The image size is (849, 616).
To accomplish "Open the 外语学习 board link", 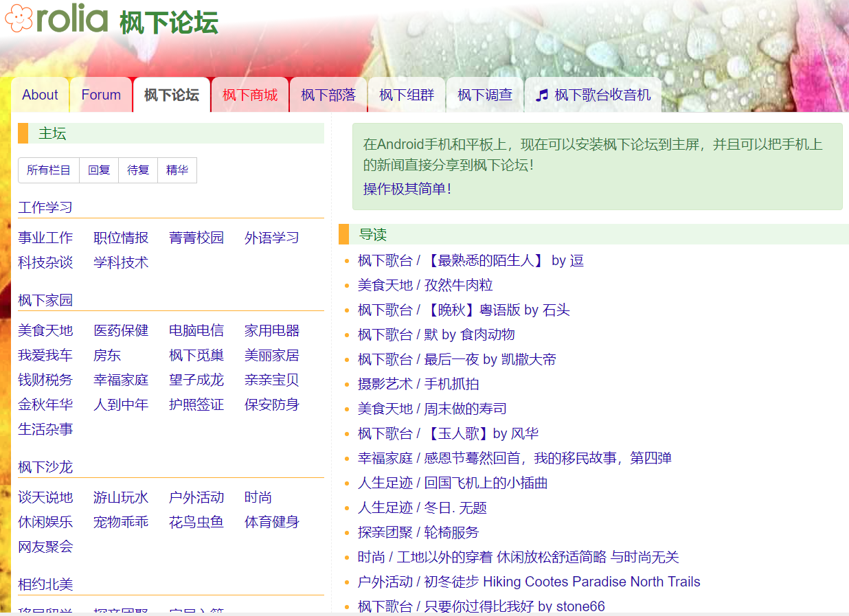I will tap(272, 238).
